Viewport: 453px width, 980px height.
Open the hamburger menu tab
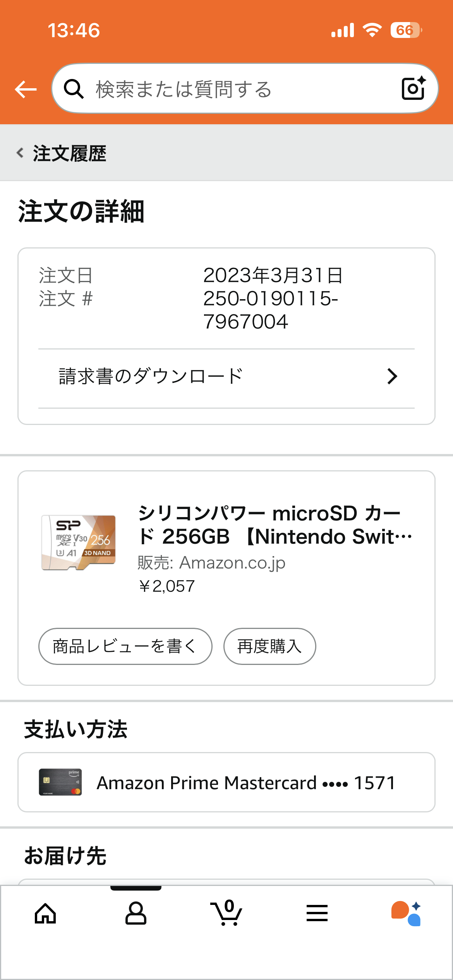(x=317, y=913)
